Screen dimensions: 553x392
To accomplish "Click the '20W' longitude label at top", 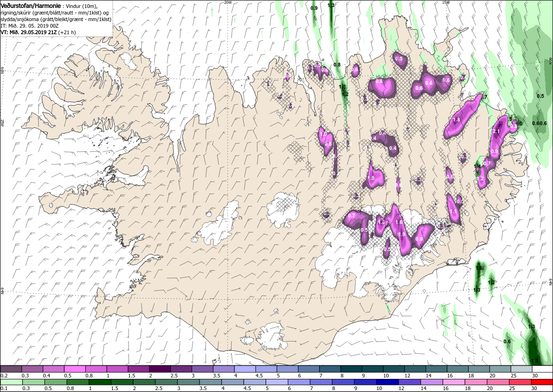I will [227, 2].
